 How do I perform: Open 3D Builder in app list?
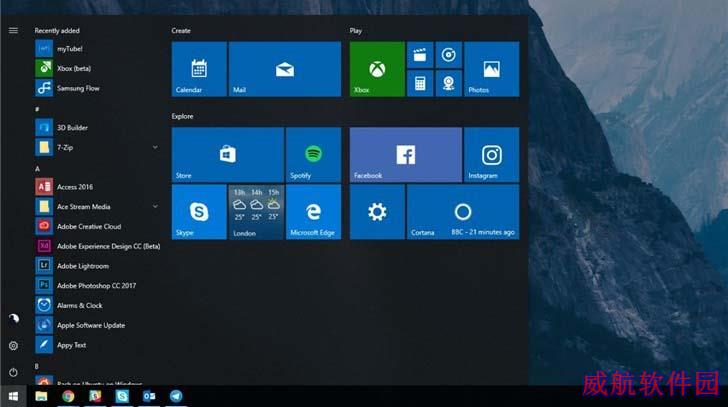point(98,128)
